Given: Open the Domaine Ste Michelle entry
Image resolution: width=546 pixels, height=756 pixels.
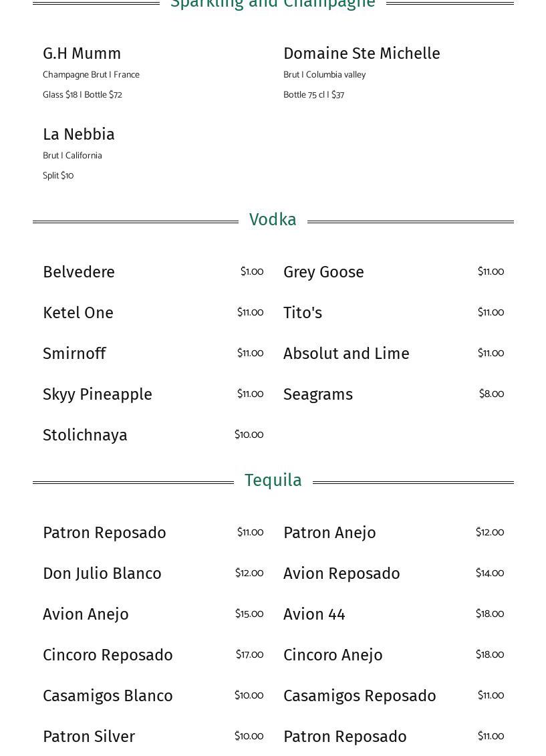Looking at the screenshot, I should [x=362, y=53].
